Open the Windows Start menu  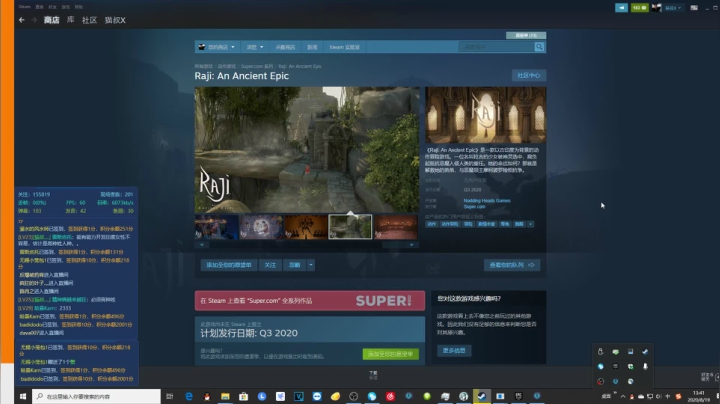point(23,396)
